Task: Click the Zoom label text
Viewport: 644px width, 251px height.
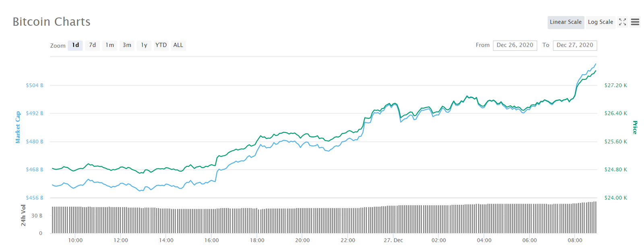Action: pyautogui.click(x=58, y=46)
